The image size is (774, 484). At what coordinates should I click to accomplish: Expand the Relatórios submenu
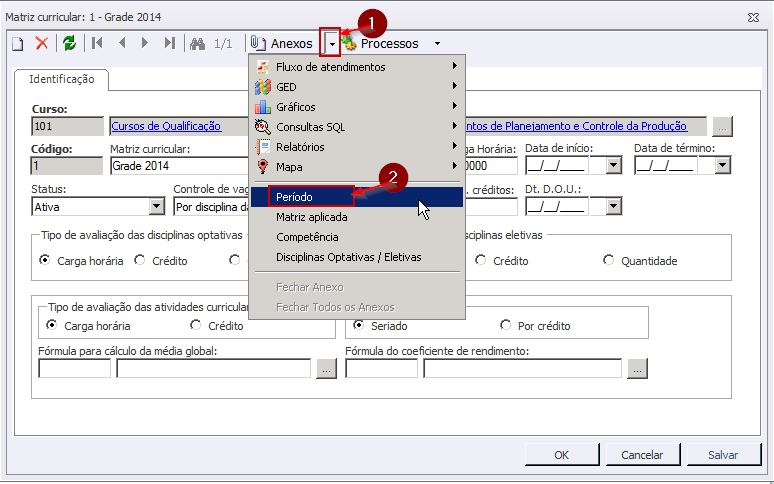tap(300, 147)
